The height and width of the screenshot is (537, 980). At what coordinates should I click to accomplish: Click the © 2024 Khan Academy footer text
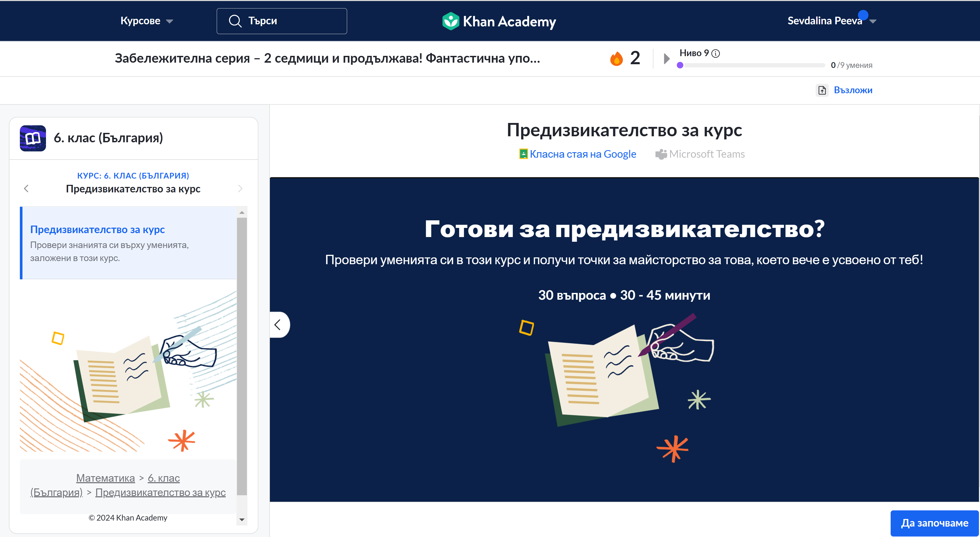tap(128, 518)
